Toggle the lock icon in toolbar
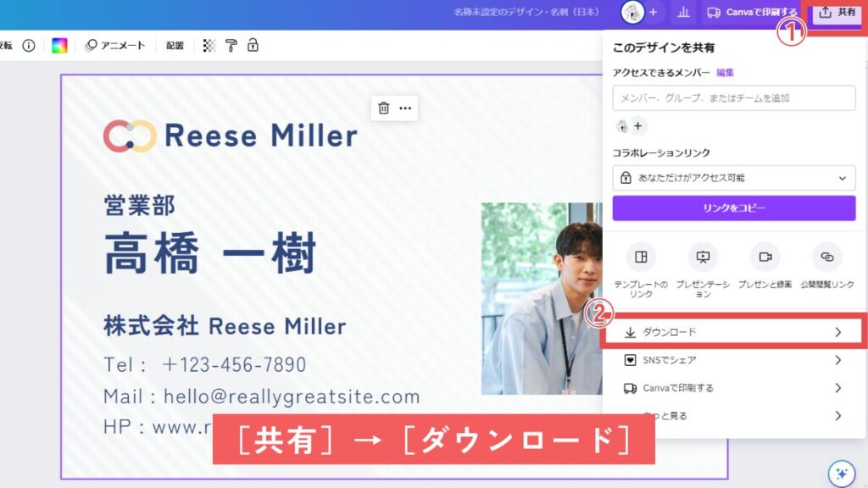Image resolution: width=868 pixels, height=488 pixels. tap(253, 46)
